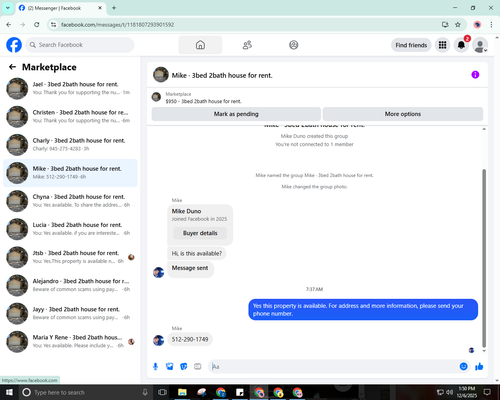Open Alejandro conversation

click(x=70, y=285)
